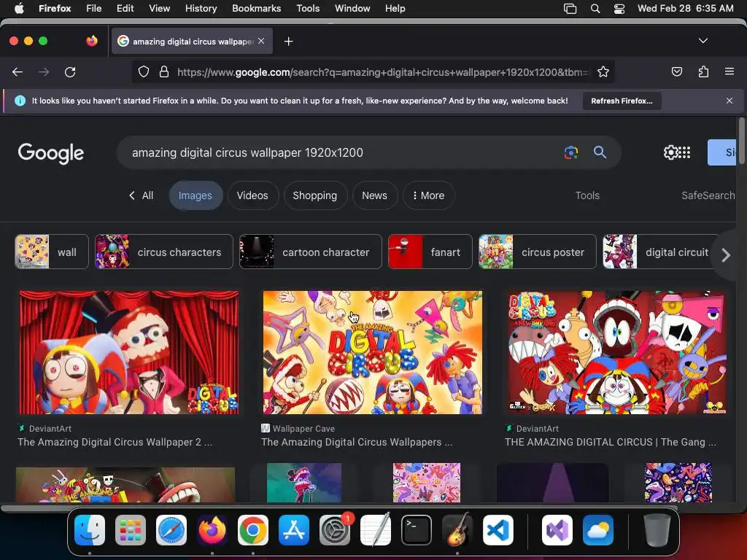Open Launchpad from the Dock
The height and width of the screenshot is (560, 747).
131,530
